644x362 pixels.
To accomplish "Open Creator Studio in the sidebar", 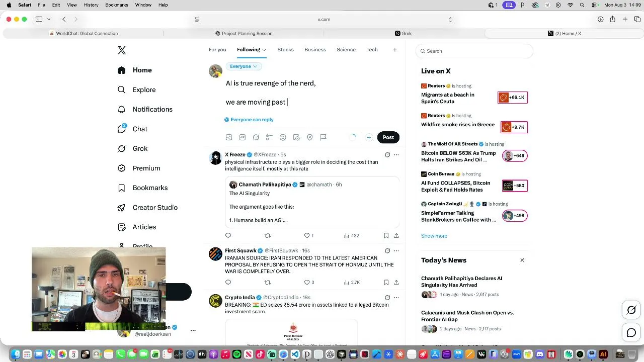I will 147,207.
